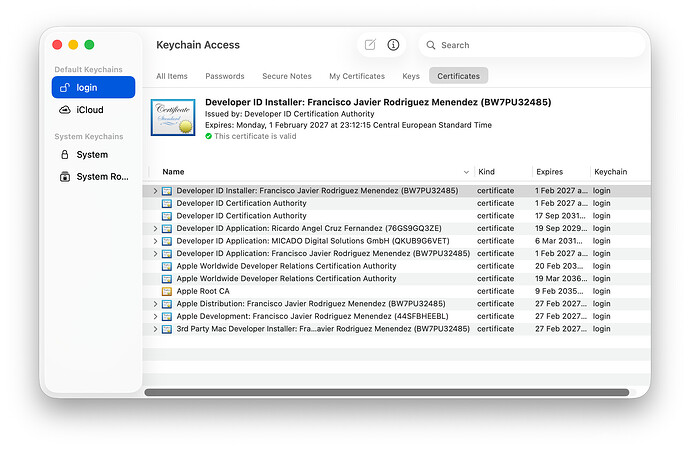The image size is (690, 450).
Task: Click the cloud icon beside iCloud
Action: [x=65, y=110]
